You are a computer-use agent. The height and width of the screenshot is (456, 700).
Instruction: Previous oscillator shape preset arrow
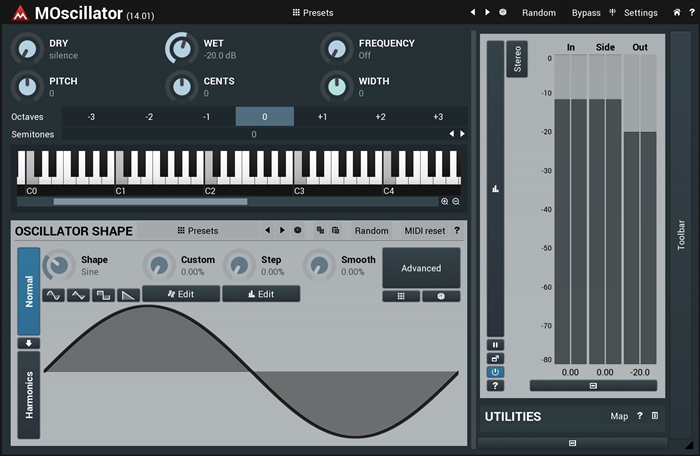267,230
